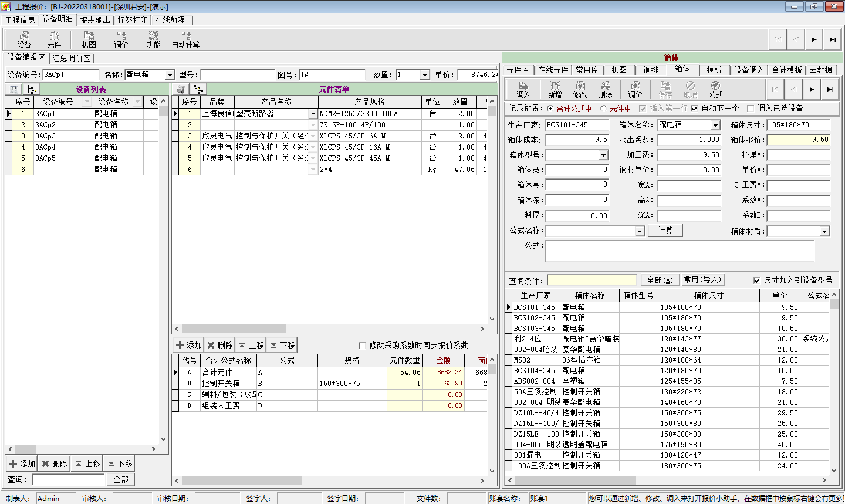Open the 报表输出 menu

click(x=95, y=20)
